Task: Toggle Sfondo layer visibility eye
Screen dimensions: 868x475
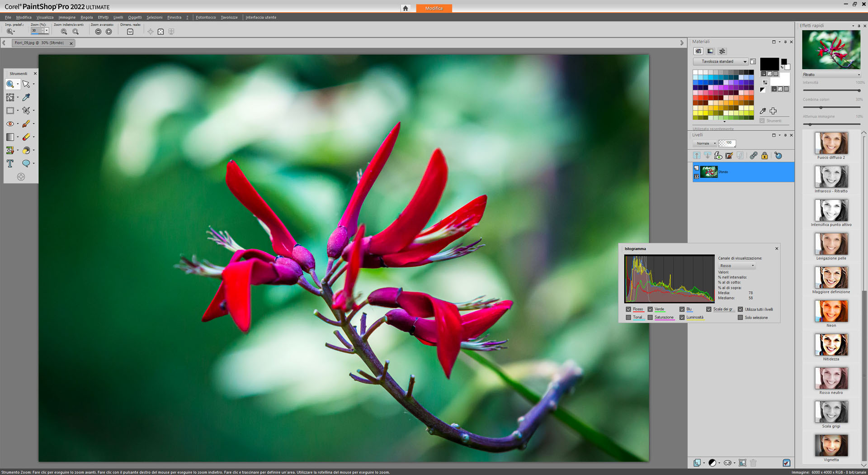Action: (x=696, y=176)
